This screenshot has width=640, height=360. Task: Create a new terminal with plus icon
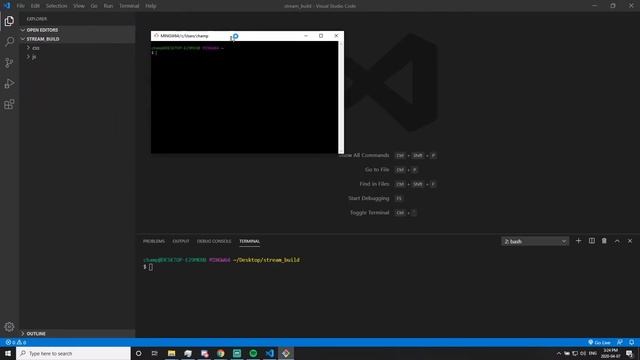pyautogui.click(x=578, y=241)
